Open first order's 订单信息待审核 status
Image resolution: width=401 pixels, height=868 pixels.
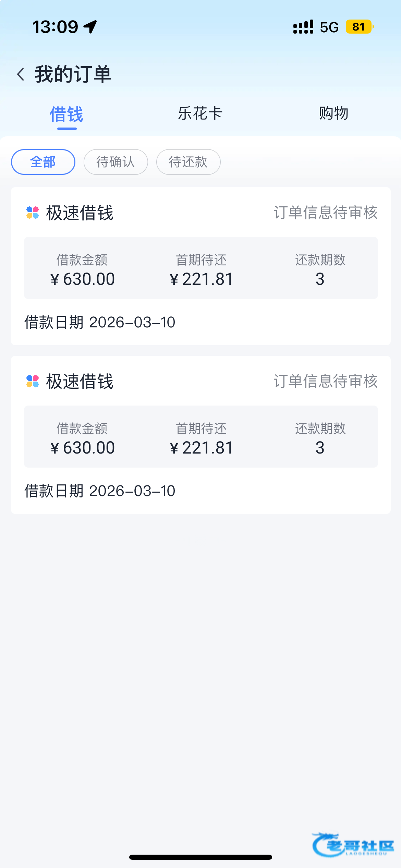[326, 213]
